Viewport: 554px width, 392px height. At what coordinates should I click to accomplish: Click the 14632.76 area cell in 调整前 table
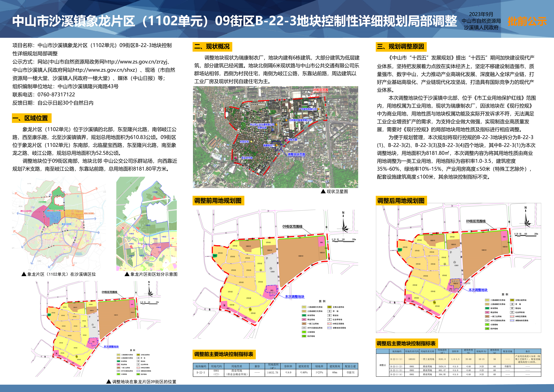[273, 373]
